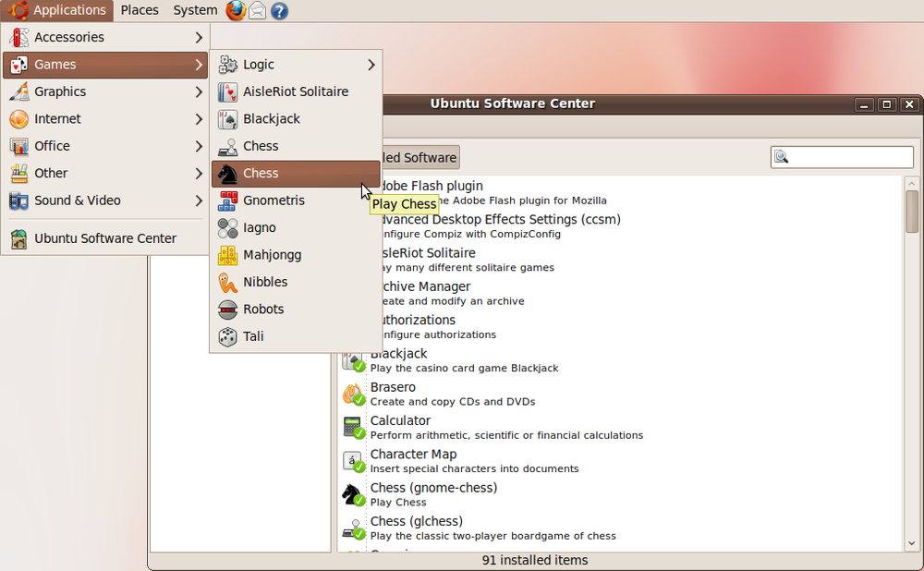Click the Games cards icon
This screenshot has height=571, width=924.
tap(18, 65)
